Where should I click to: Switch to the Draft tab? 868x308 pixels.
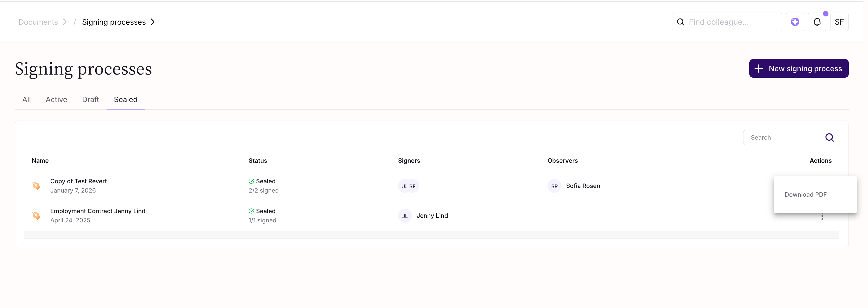click(x=90, y=99)
